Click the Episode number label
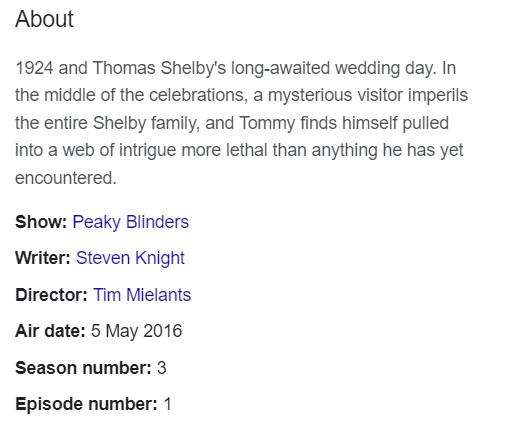The height and width of the screenshot is (422, 521). click(86, 404)
